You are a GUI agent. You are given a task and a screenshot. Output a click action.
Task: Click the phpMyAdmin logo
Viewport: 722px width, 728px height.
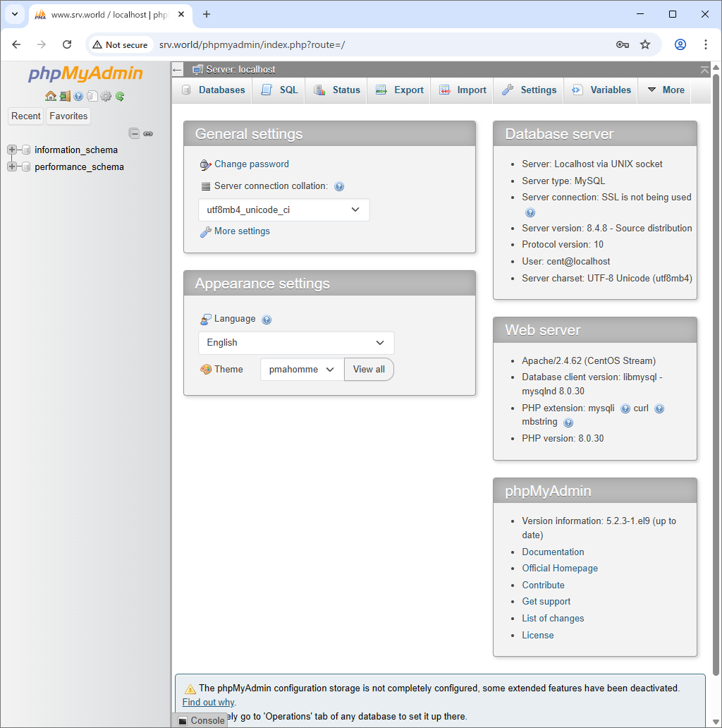click(x=85, y=73)
